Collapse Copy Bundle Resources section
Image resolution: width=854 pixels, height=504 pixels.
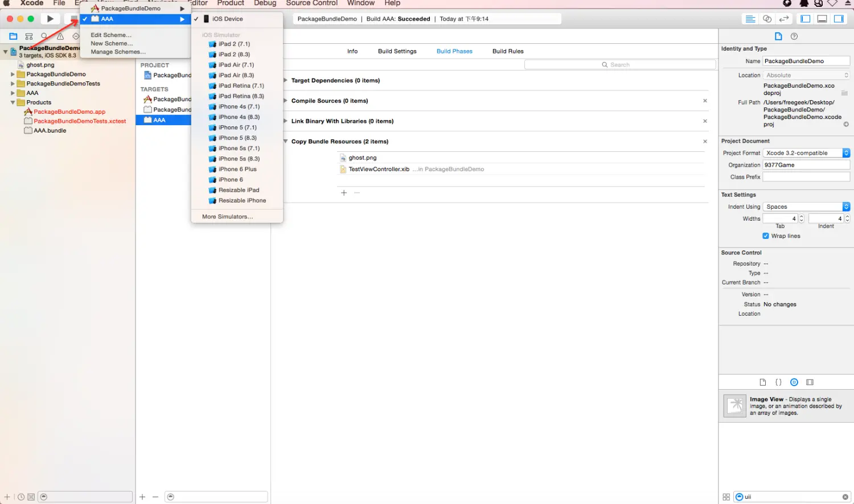tap(286, 141)
